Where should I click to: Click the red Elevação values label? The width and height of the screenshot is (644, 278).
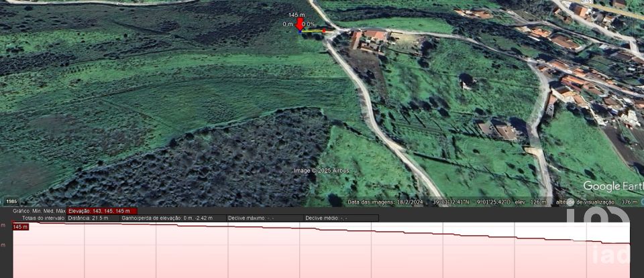point(100,211)
